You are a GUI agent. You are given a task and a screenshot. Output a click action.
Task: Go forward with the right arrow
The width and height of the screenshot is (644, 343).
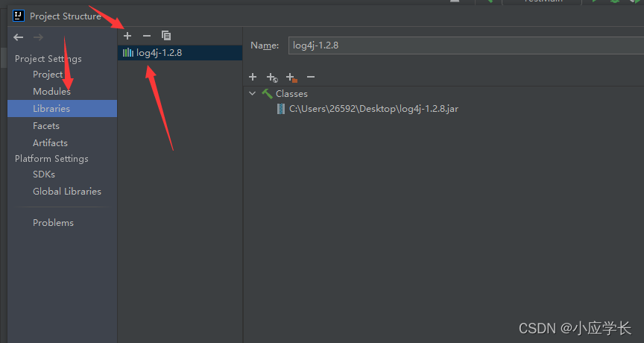[x=38, y=37]
